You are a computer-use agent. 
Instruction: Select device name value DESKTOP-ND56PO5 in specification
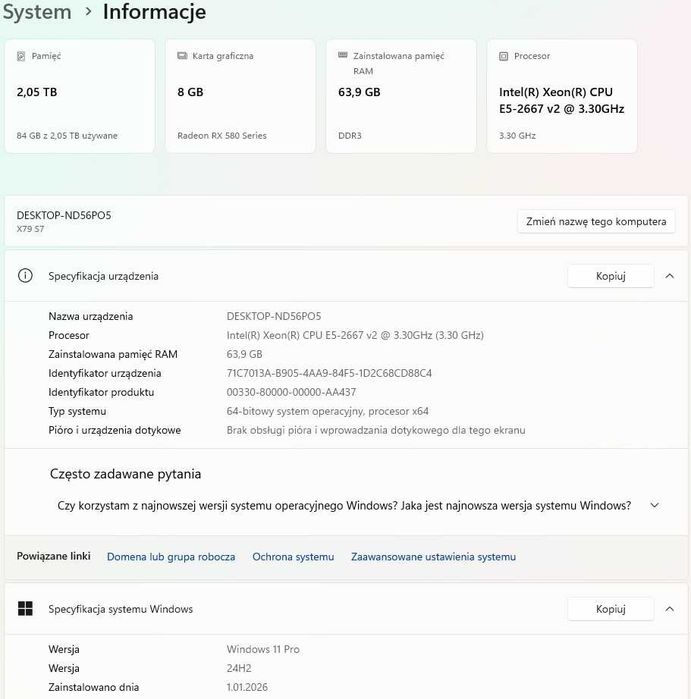click(x=274, y=316)
